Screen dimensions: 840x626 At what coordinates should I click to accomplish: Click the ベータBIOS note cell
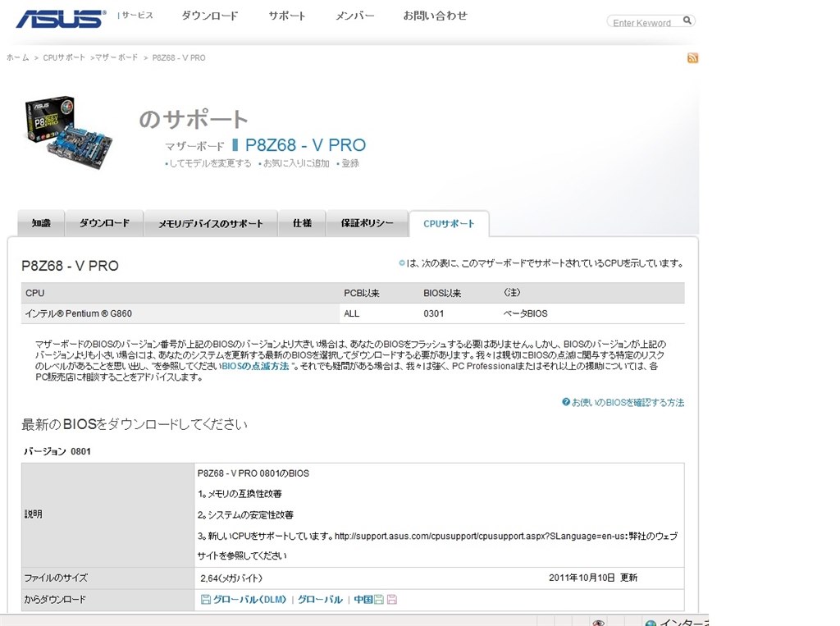[525, 313]
